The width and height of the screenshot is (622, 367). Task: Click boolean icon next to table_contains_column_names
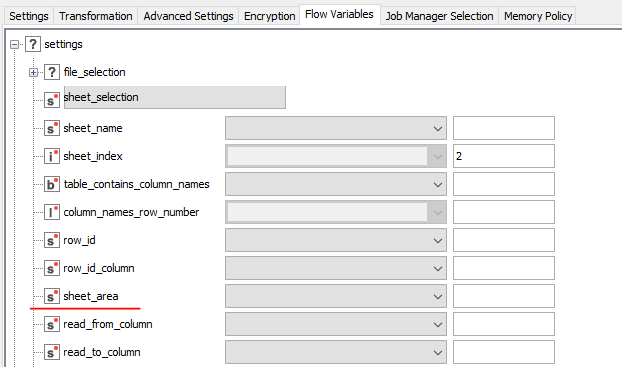[52, 184]
